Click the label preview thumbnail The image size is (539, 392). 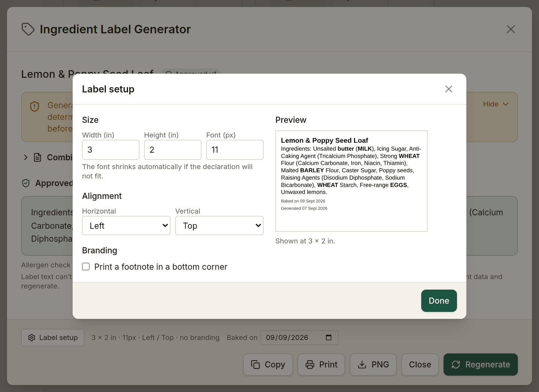(351, 181)
